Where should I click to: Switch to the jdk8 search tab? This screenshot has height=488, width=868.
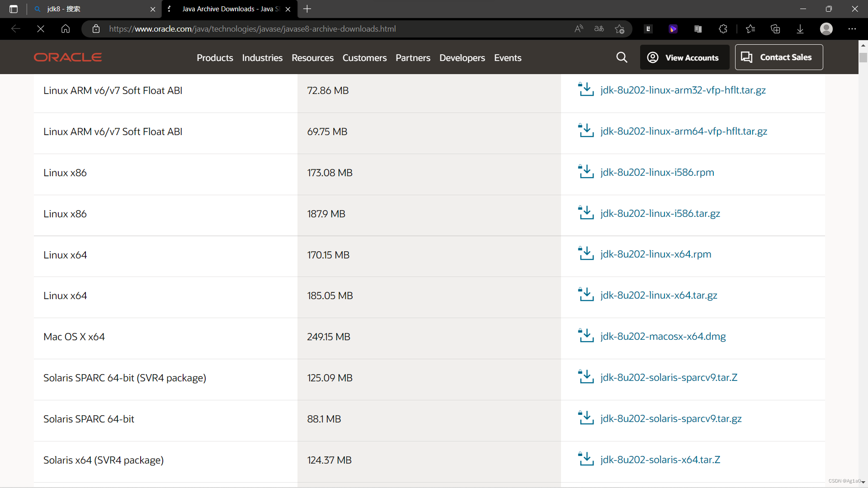point(90,9)
